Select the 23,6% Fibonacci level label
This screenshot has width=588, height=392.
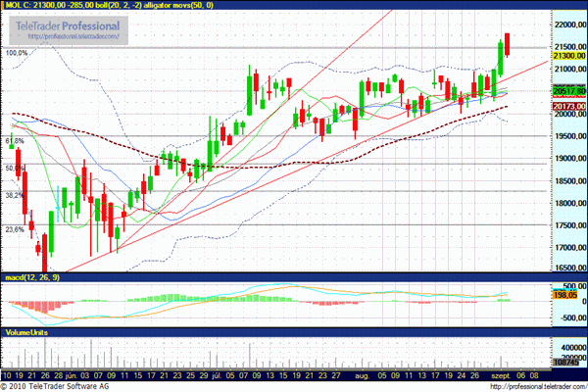point(14,229)
